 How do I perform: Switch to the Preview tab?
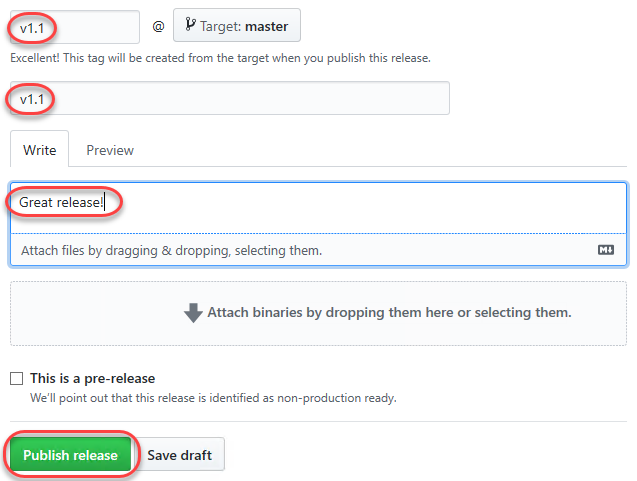point(110,150)
